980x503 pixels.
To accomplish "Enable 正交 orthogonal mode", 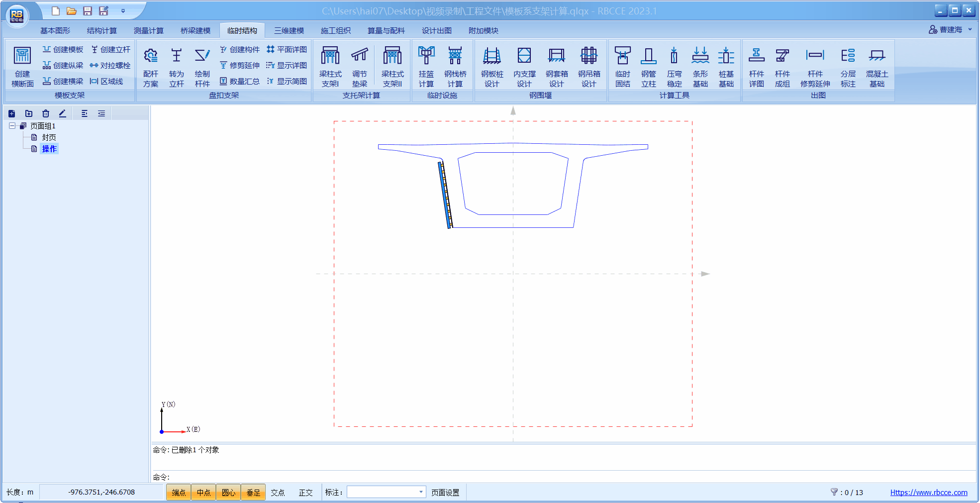I will 305,493.
